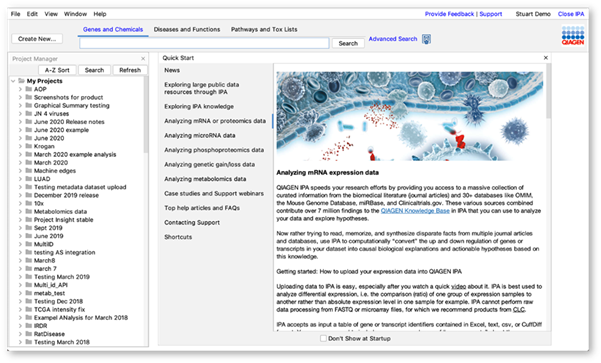Viewport: 601px width, 363px height.
Task: Select Analyzing genetic gain/loss data
Action: point(209,164)
